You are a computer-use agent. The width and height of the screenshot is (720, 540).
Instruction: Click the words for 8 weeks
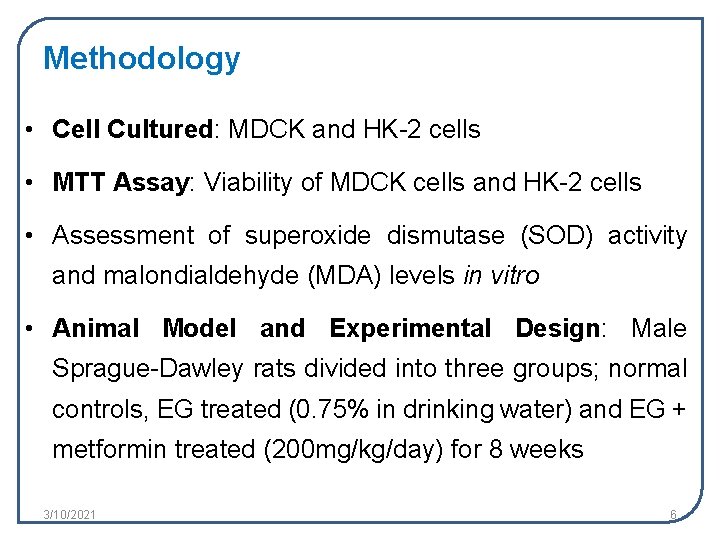(x=517, y=449)
